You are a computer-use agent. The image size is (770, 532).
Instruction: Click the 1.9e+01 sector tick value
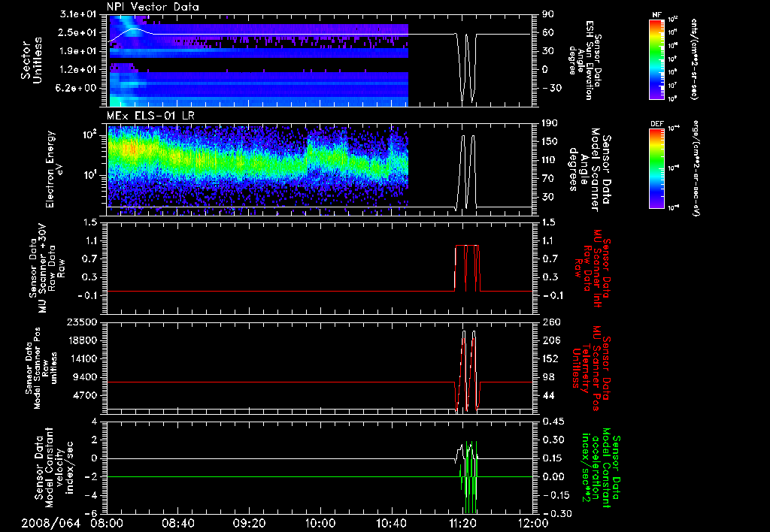coord(78,51)
